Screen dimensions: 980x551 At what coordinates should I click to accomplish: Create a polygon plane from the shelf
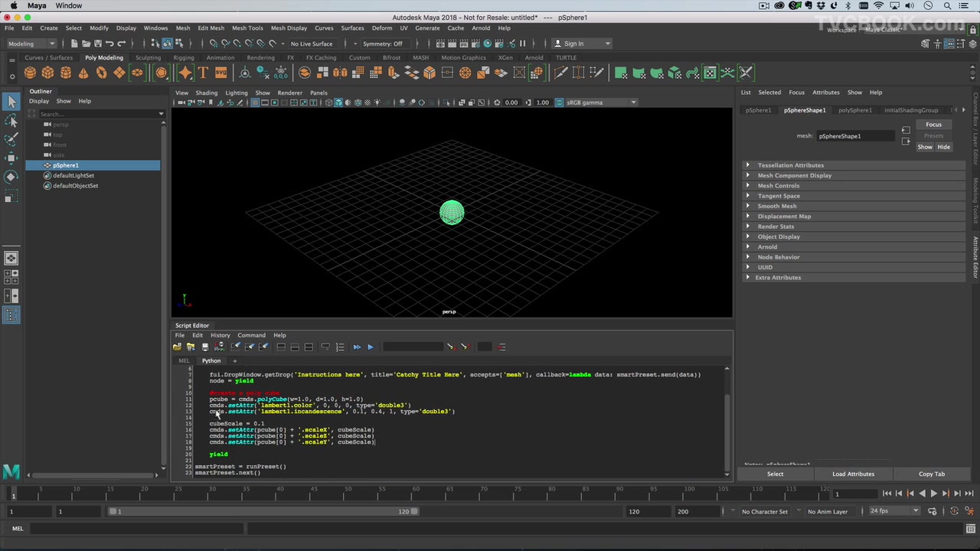pos(119,73)
